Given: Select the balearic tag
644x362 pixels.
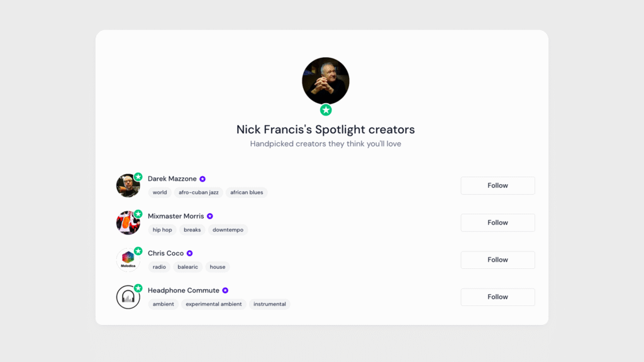Looking at the screenshot, I should click(x=187, y=267).
